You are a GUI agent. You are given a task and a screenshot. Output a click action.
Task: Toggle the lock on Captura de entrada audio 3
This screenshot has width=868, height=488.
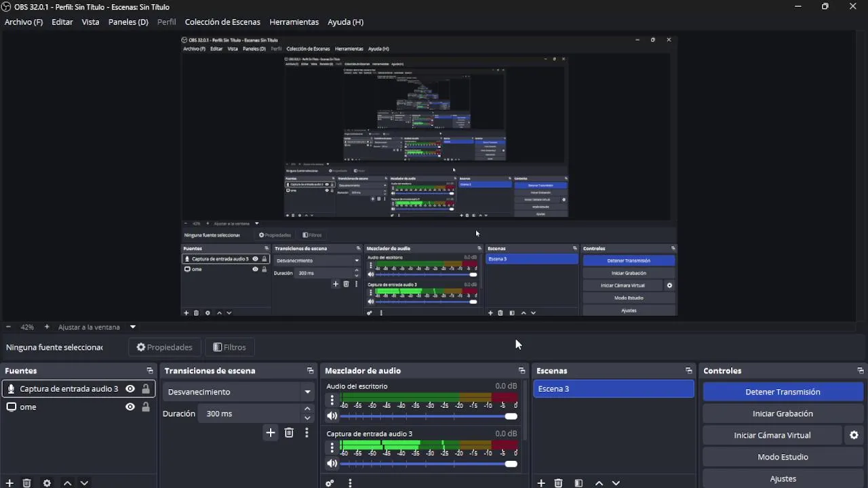pyautogui.click(x=145, y=389)
